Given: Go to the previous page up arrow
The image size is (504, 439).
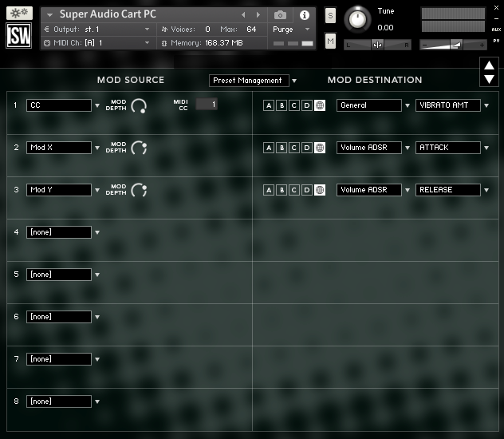Looking at the screenshot, I should coord(489,65).
